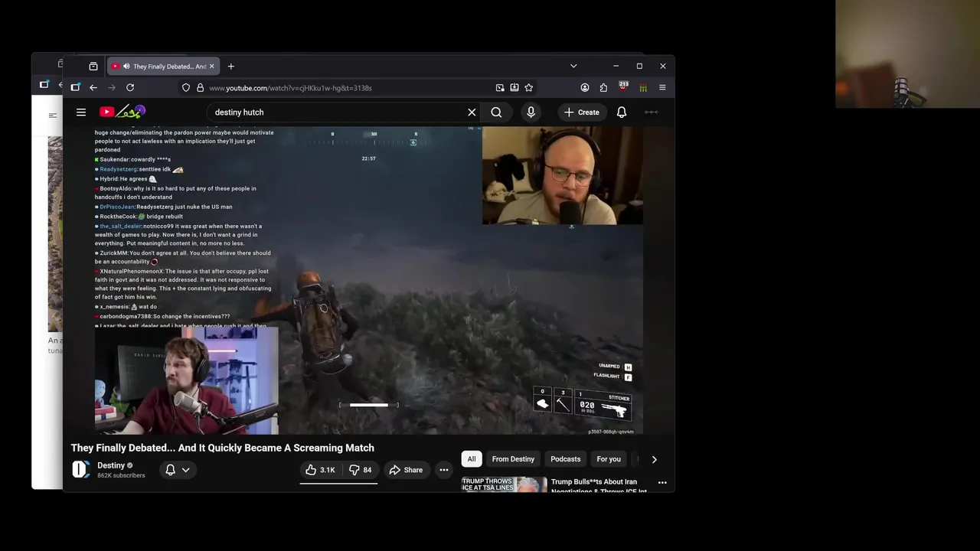Image resolution: width=980 pixels, height=551 pixels.
Task: Start voice search with microphone icon
Action: pyautogui.click(x=531, y=112)
